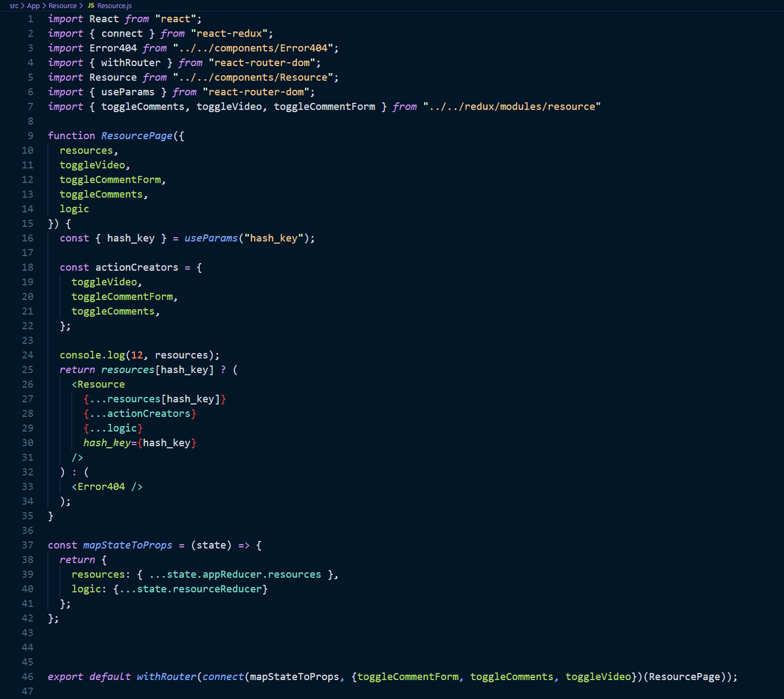Click export default keywords on line 46
Screen dimensions: 784x699
point(90,677)
